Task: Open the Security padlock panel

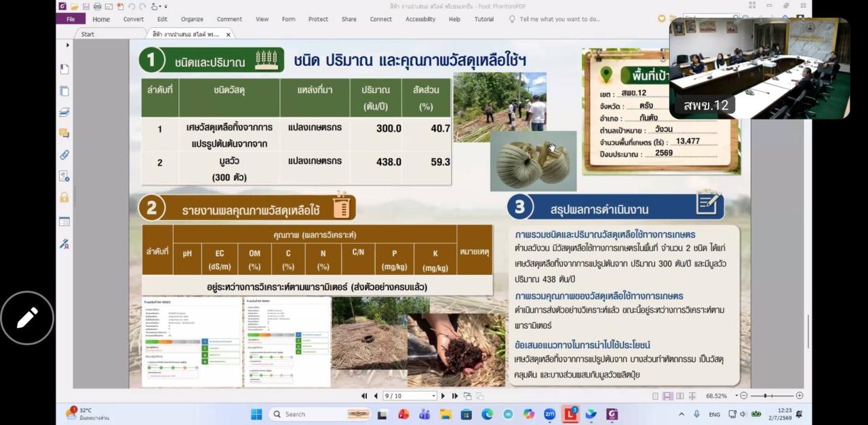Action: [x=64, y=198]
